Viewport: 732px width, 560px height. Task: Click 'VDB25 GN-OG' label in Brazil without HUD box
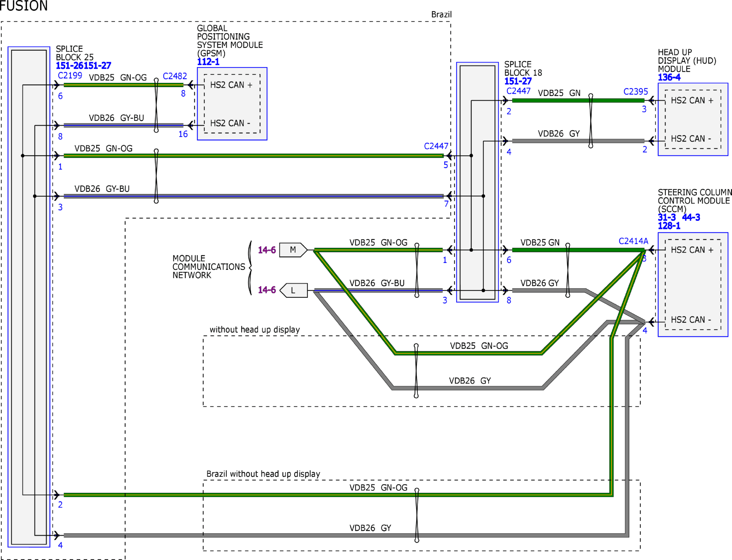(378, 488)
